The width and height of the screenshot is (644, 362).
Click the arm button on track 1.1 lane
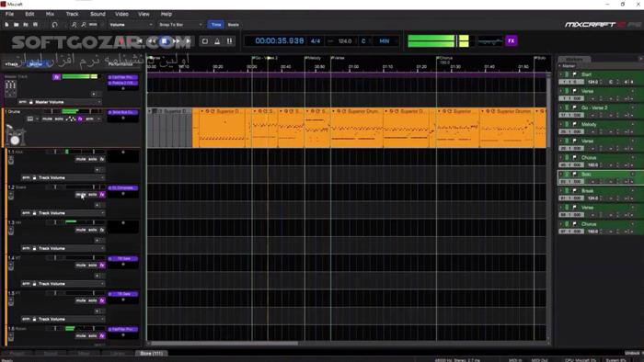point(26,178)
